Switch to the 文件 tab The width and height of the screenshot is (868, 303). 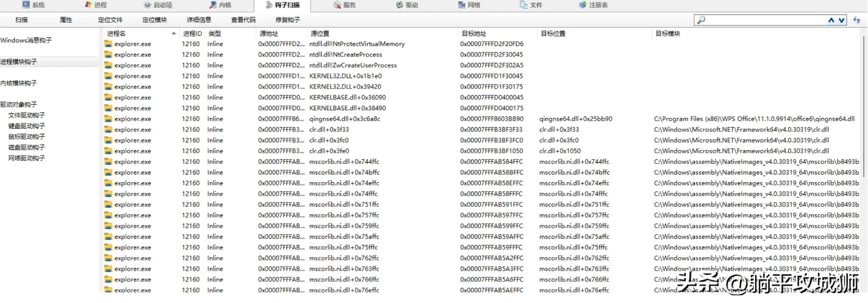(x=531, y=5)
